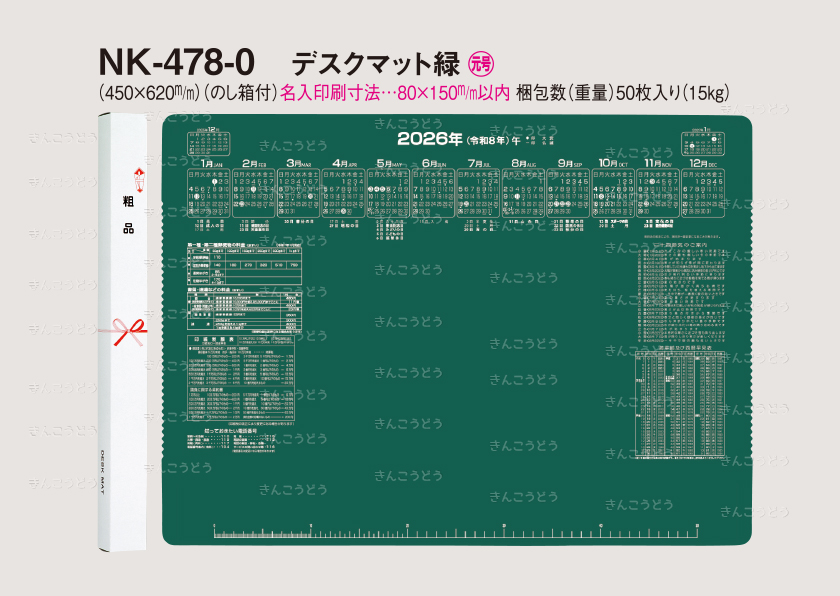Click the 11月 NOV month heading

[x=658, y=163]
